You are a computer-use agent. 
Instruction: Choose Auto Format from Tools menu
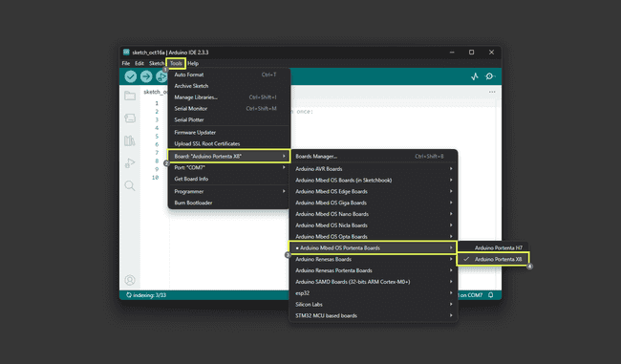tap(229, 75)
